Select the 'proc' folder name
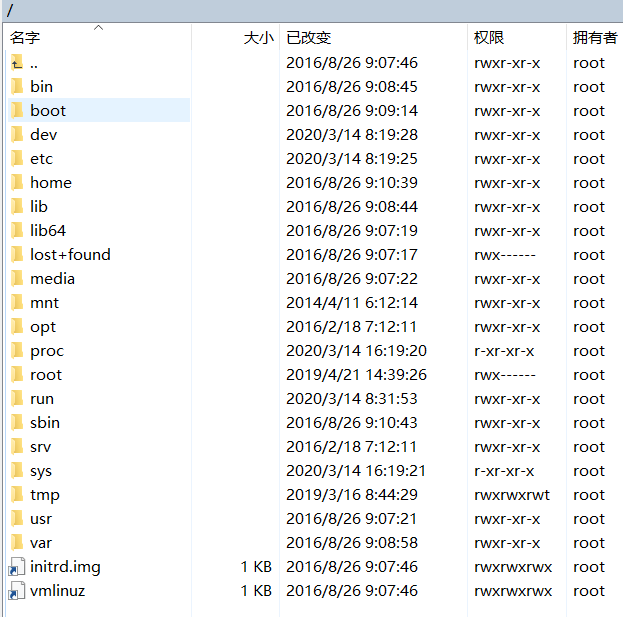Viewport: 623px width, 617px height. [x=47, y=351]
